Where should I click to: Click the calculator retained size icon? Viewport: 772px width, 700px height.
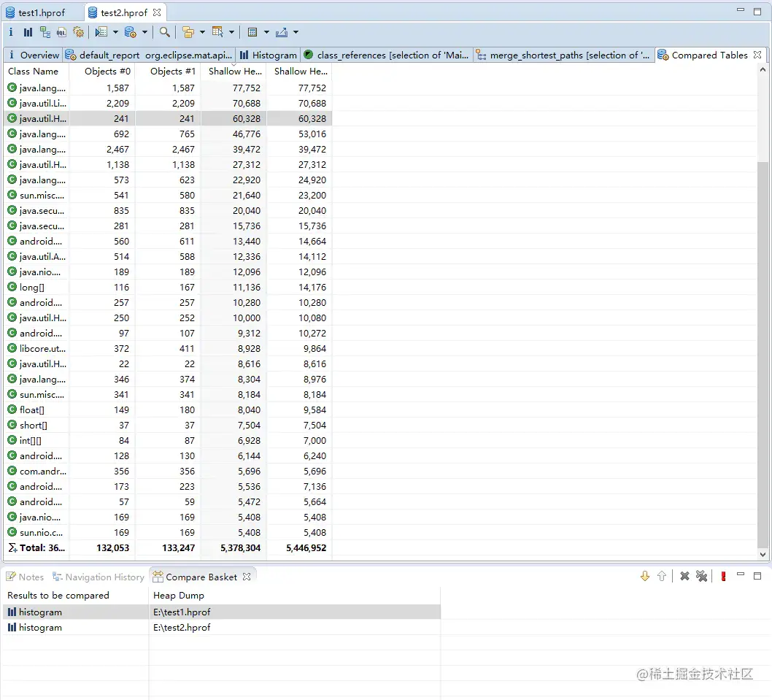252,33
